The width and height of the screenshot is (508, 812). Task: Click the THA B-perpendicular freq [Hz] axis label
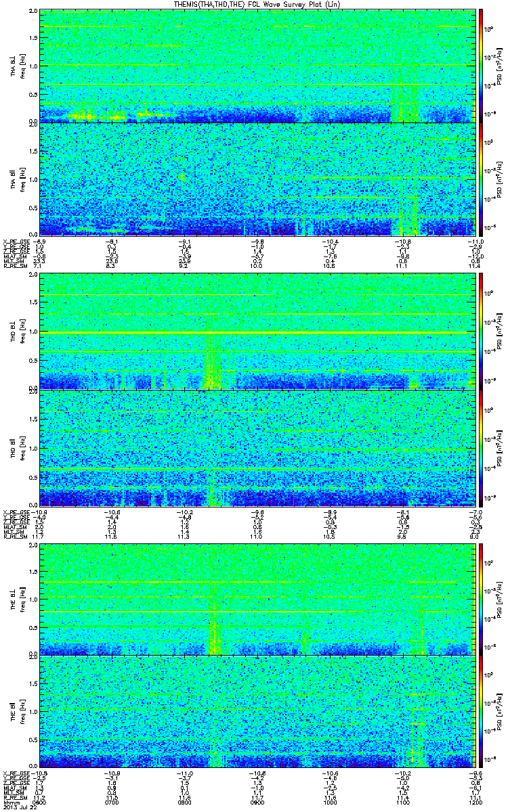click(x=22, y=66)
